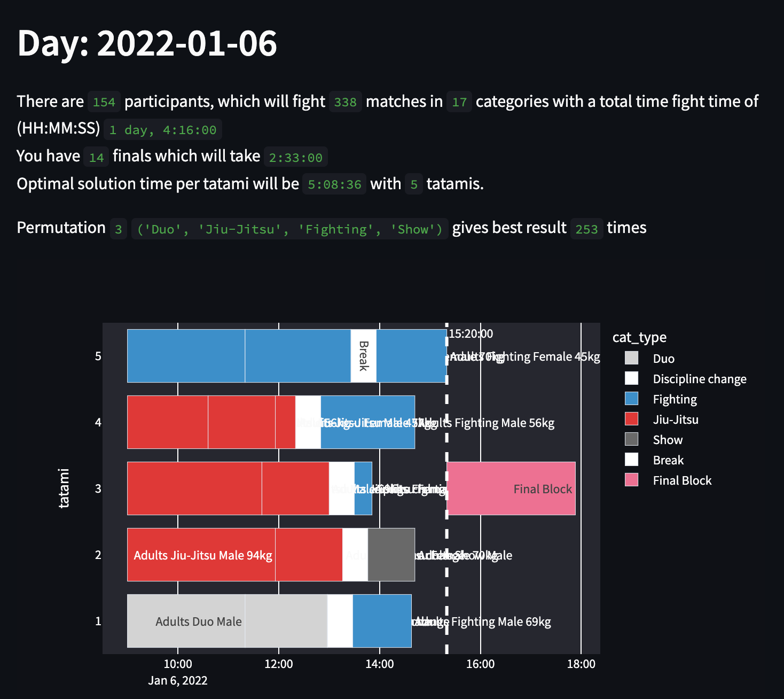
Task: Toggle the Show legend entry
Action: (668, 439)
